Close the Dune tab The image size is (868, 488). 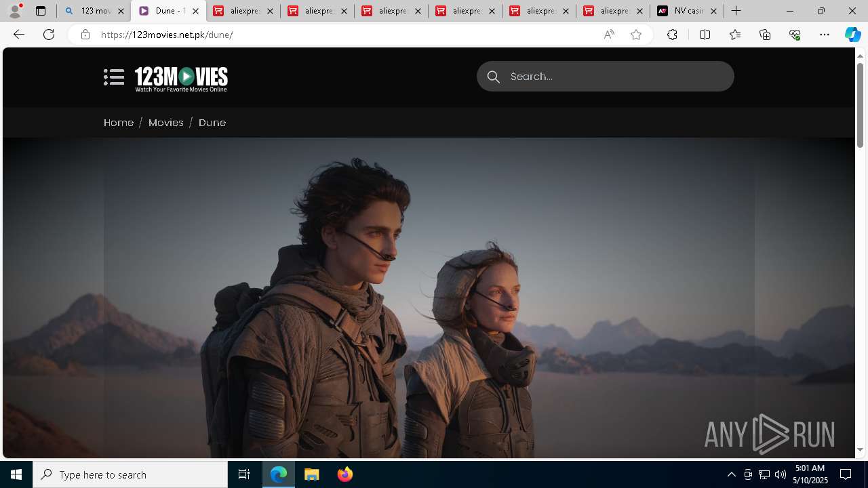195,11
